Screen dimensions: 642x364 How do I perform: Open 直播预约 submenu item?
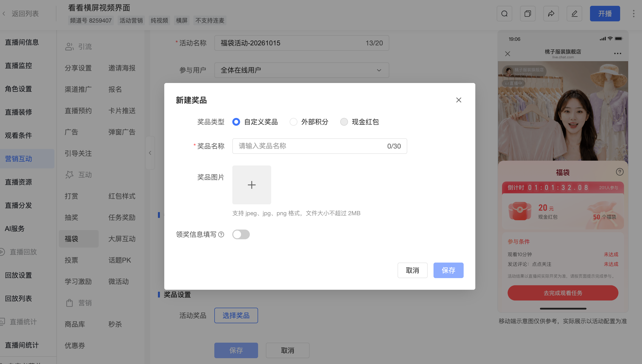click(x=78, y=111)
